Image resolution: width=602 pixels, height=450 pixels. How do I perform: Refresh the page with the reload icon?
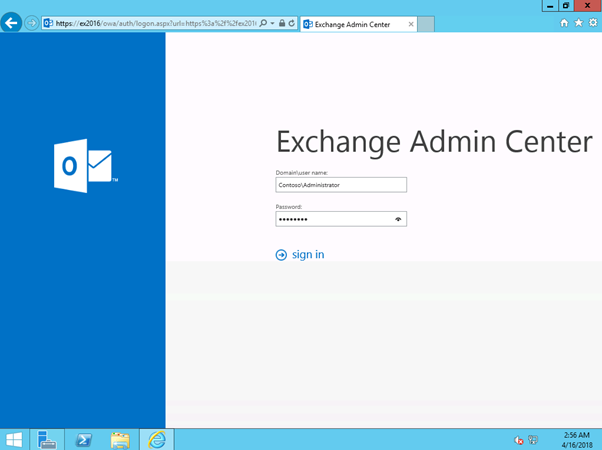tap(292, 23)
